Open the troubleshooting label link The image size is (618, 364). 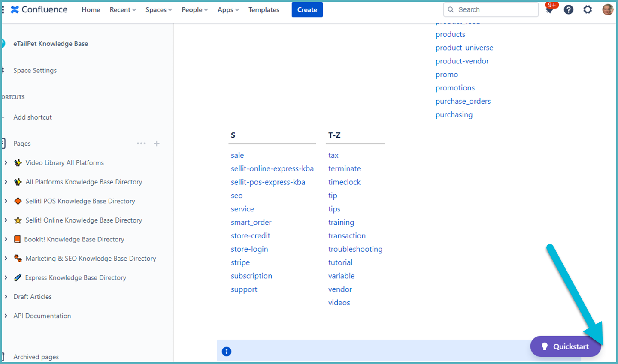coord(355,249)
